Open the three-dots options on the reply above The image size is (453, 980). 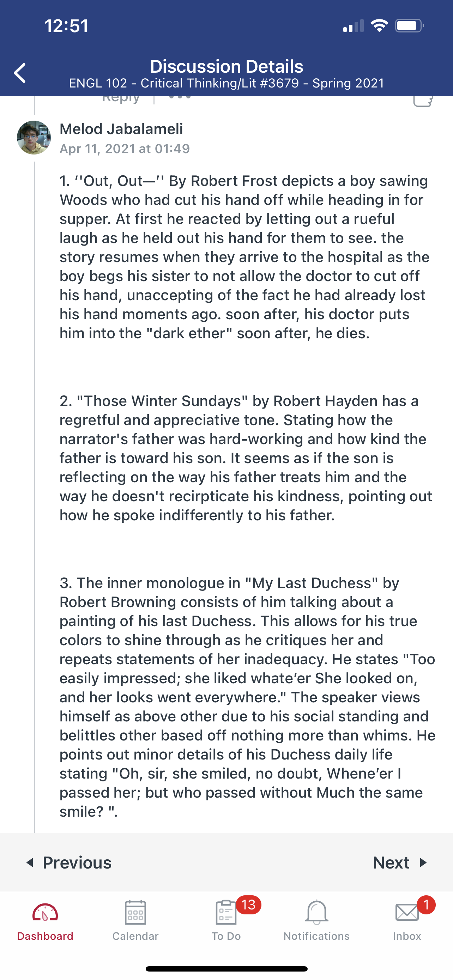pyautogui.click(x=180, y=98)
